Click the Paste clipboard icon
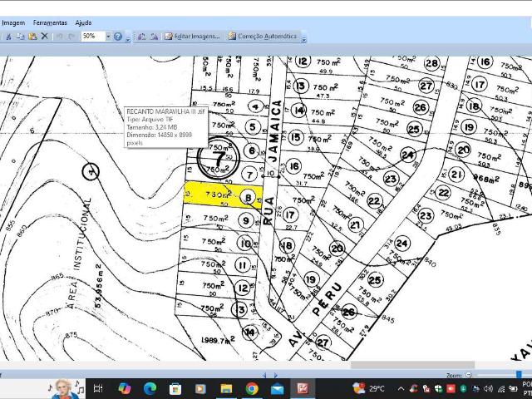 (x=32, y=37)
